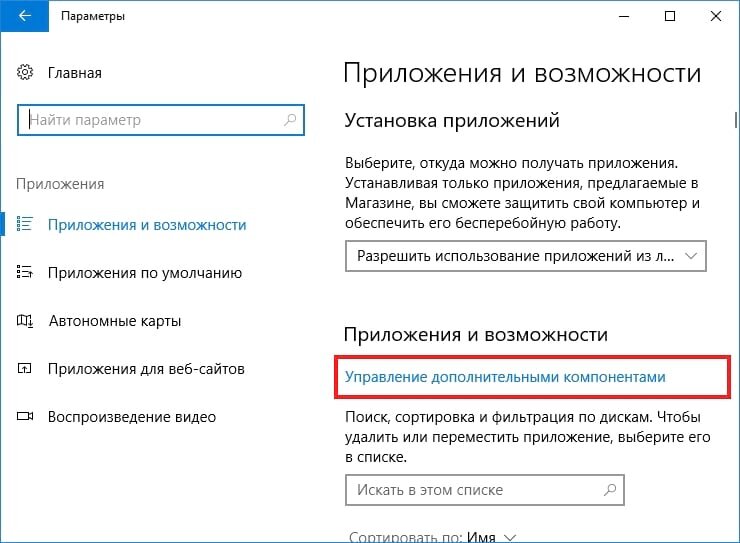This screenshot has height=543, width=740.
Task: Open Автономные карты section
Action: 115,321
